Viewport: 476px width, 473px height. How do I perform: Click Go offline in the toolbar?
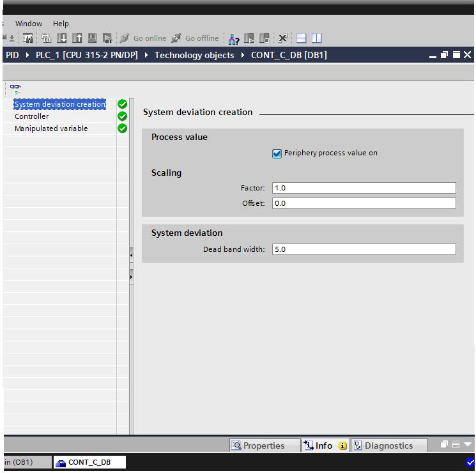click(195, 38)
